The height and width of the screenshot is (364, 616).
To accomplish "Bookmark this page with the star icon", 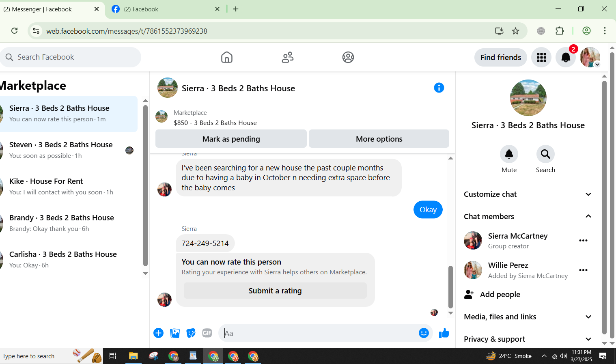I will click(x=515, y=31).
